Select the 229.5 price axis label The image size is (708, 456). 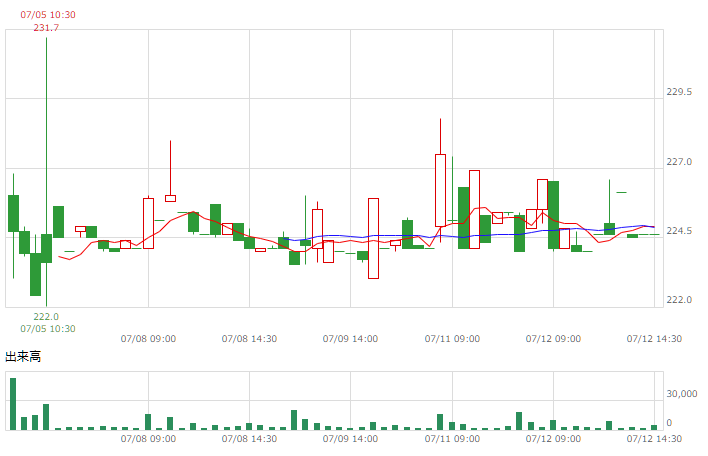679,92
